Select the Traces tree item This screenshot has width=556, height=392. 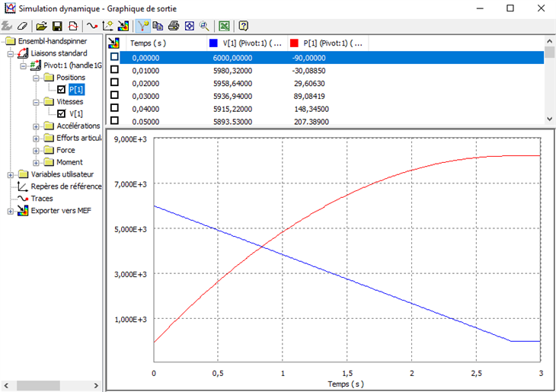[x=42, y=199]
